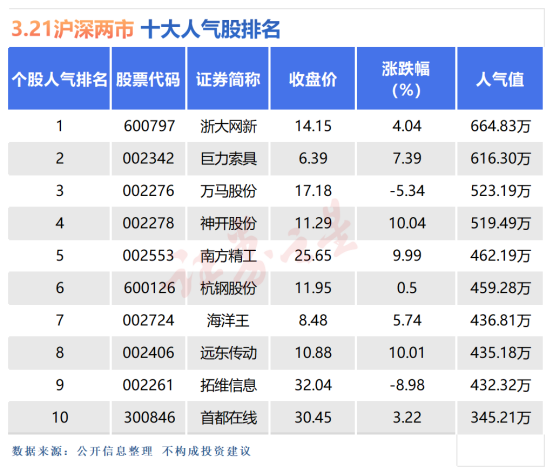
Task: Click rank number 10
Action: [x=60, y=418]
